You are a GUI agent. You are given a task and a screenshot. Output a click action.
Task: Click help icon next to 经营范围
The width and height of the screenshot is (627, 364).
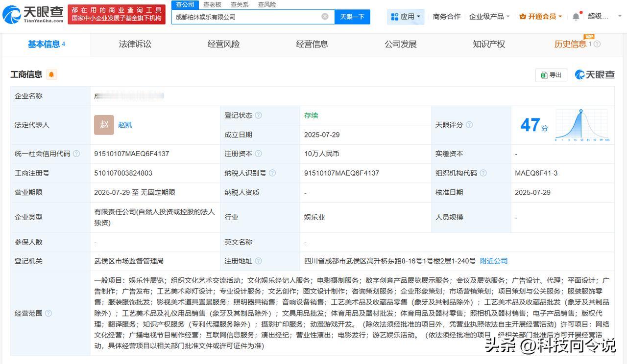[x=48, y=313]
